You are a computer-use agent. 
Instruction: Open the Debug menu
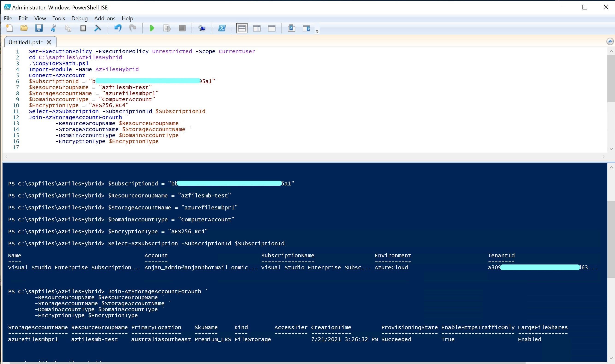[80, 18]
